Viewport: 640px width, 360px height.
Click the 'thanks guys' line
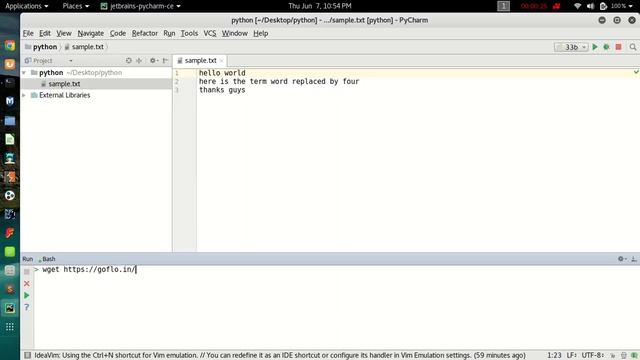tap(222, 90)
